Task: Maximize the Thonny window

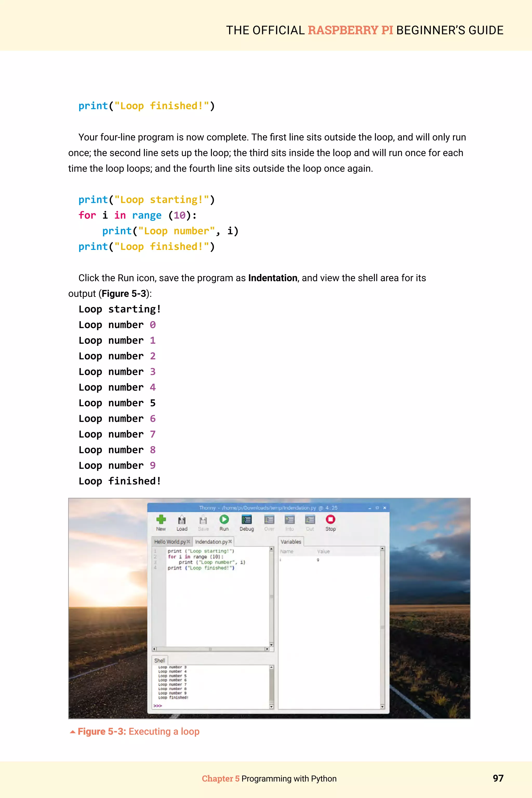Action: pos(377,508)
